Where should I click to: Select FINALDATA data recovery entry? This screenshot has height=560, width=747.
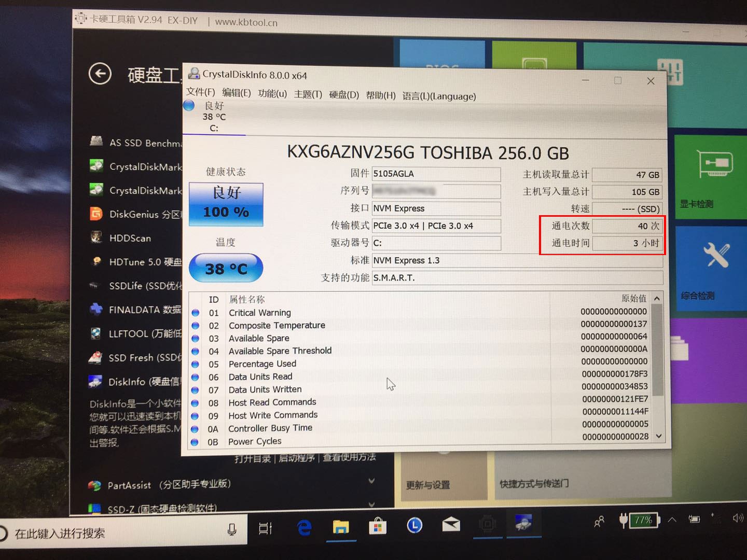point(136,310)
